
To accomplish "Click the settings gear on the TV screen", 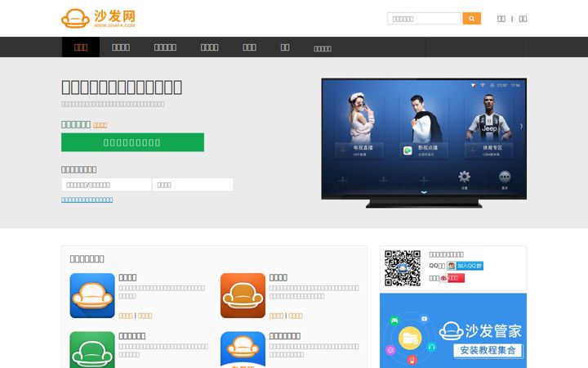I will pos(464,177).
